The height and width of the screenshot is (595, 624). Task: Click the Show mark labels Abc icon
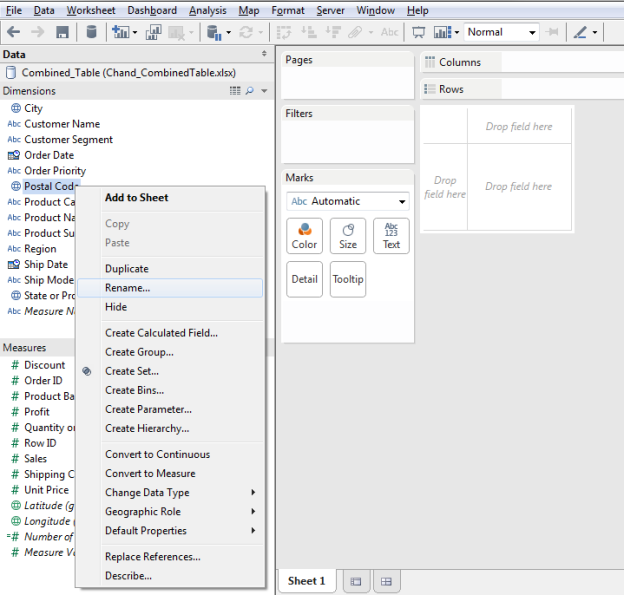pyautogui.click(x=390, y=32)
